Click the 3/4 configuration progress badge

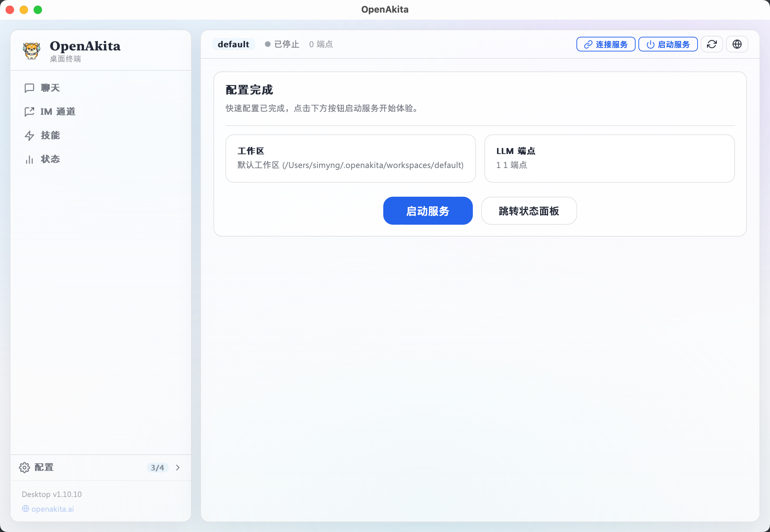click(157, 468)
